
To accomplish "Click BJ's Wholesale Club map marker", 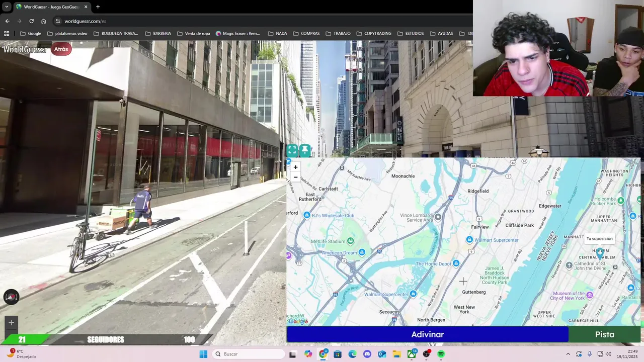I will coord(307,215).
